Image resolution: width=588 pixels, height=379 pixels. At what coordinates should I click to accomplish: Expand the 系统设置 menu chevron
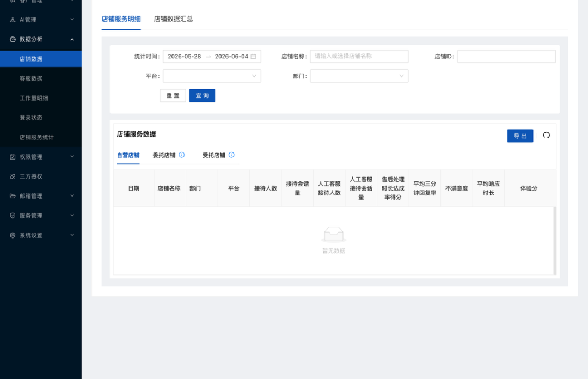tap(72, 235)
